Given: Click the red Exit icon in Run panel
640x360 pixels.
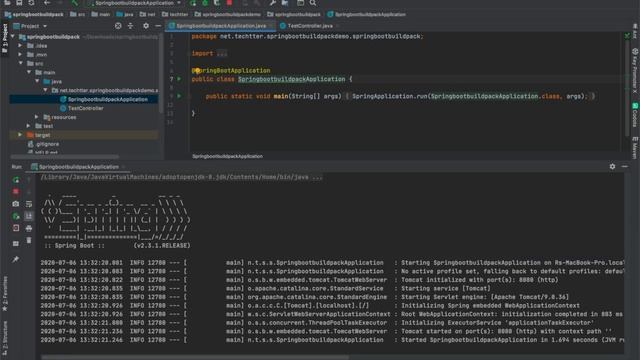Looking at the screenshot, I should point(16,228).
